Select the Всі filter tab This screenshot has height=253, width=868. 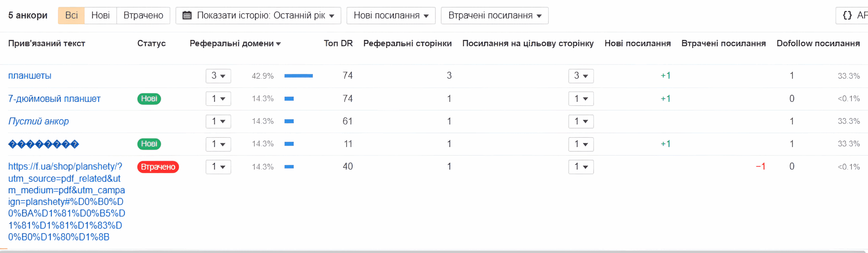point(71,16)
